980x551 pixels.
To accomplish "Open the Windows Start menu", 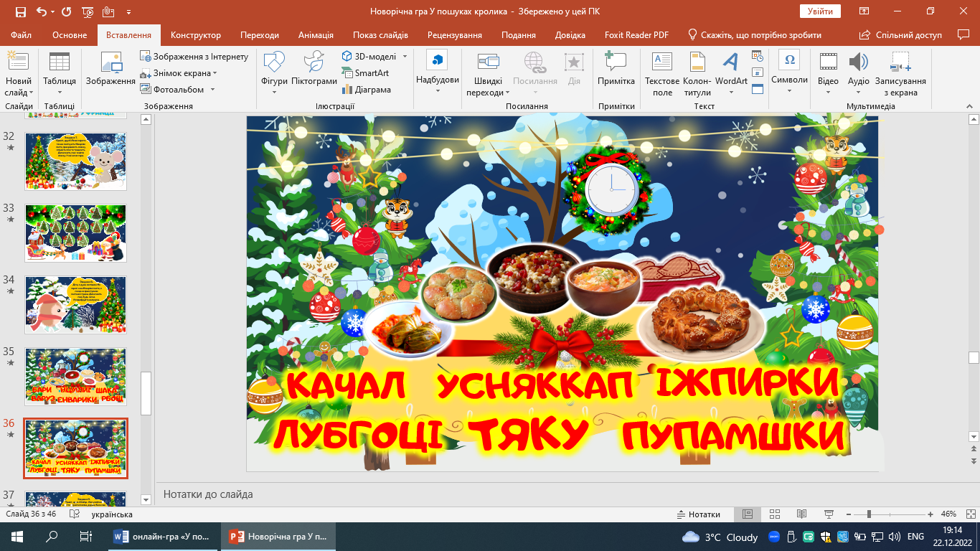I will 17,537.
